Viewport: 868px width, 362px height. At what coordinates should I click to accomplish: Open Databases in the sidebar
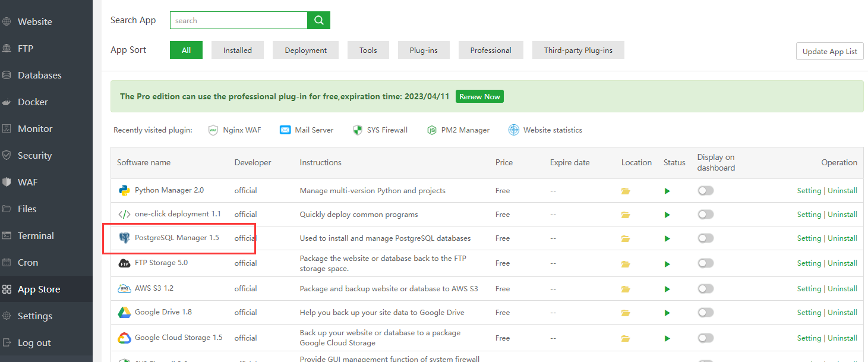46,75
